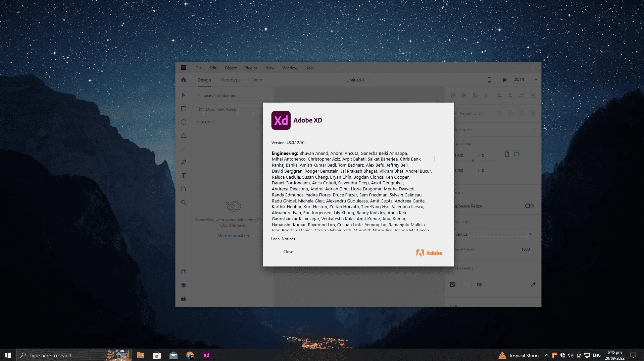This screenshot has width=644, height=361.
Task: Click the align top icon
Action: 453,96
